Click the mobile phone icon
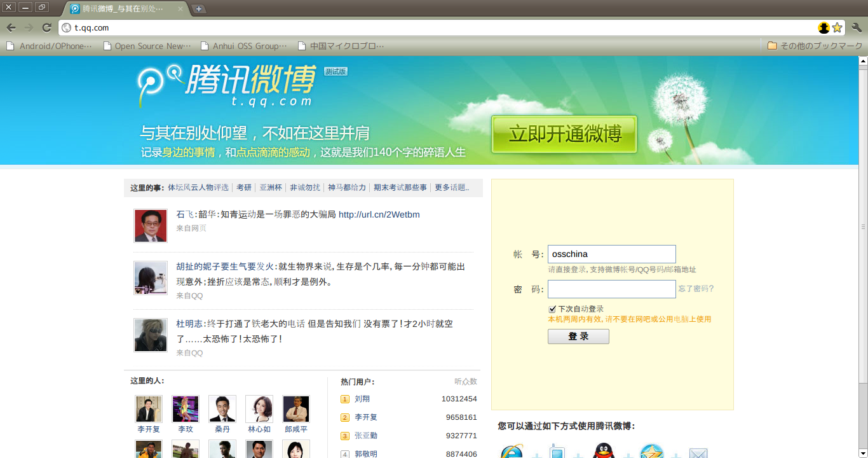This screenshot has height=458, width=868. tap(557, 451)
